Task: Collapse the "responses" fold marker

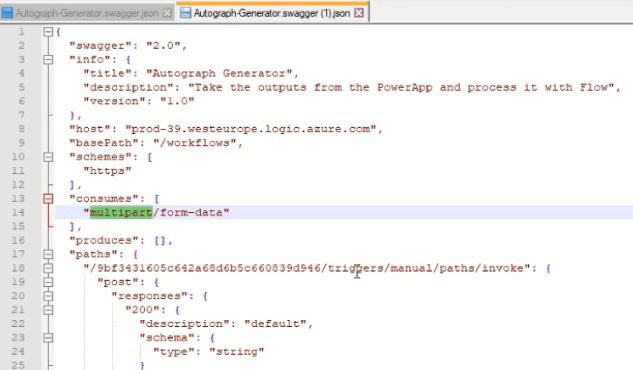Action: tap(48, 296)
